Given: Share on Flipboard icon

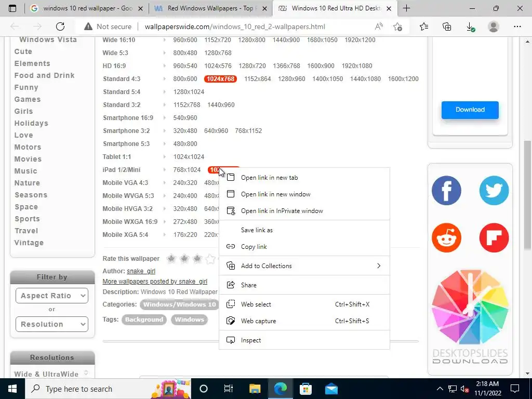Looking at the screenshot, I should [494, 237].
